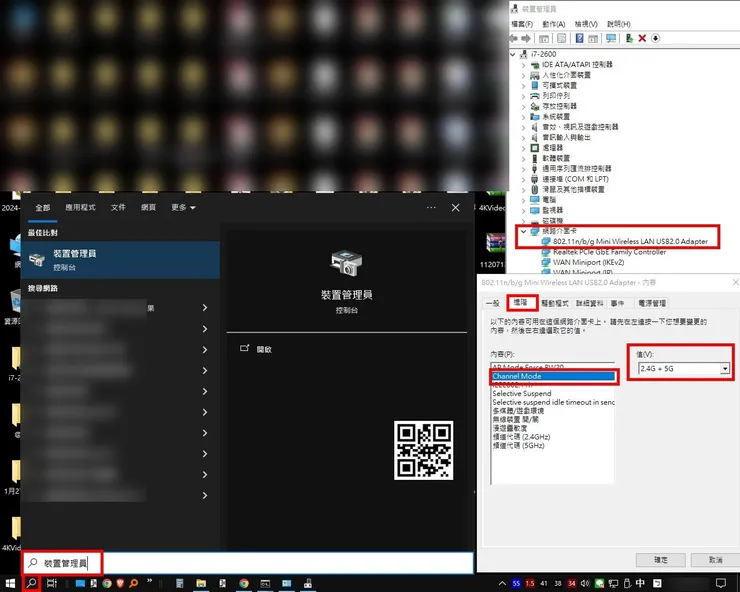
Task: Collapse the i7-2600 root node
Action: click(x=513, y=54)
